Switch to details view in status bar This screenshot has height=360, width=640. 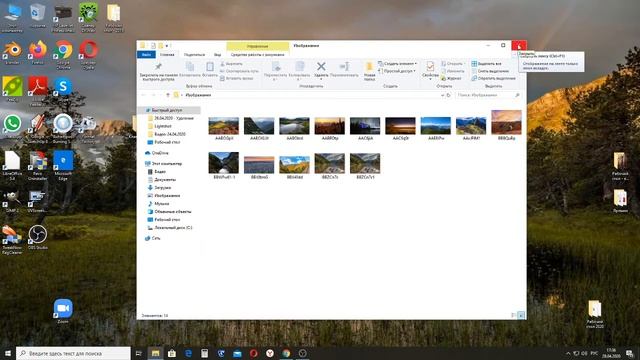tap(513, 315)
